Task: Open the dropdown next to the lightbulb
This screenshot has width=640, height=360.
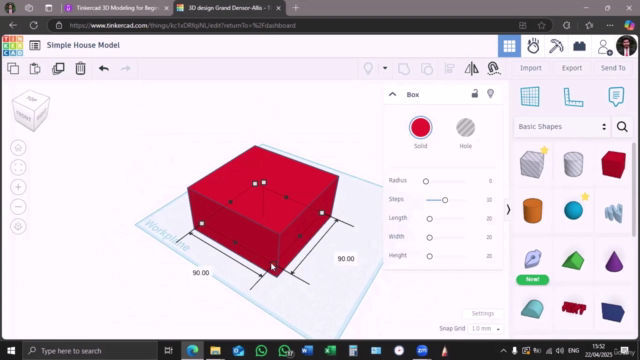Action: point(385,68)
